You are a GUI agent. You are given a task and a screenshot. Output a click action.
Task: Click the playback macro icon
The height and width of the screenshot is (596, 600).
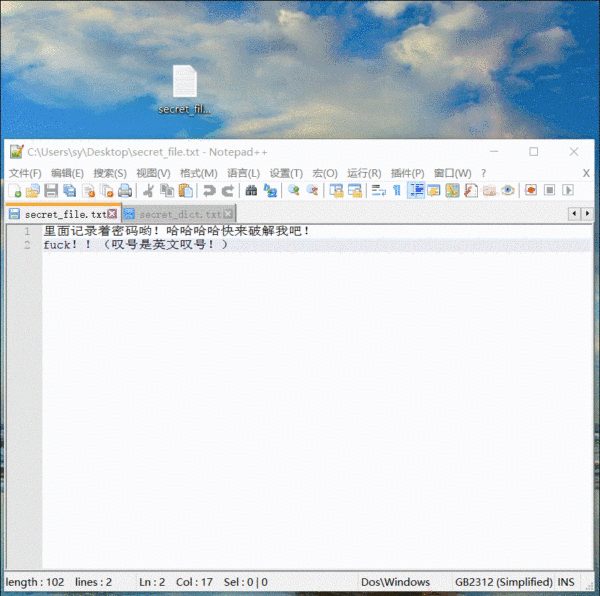pos(568,190)
